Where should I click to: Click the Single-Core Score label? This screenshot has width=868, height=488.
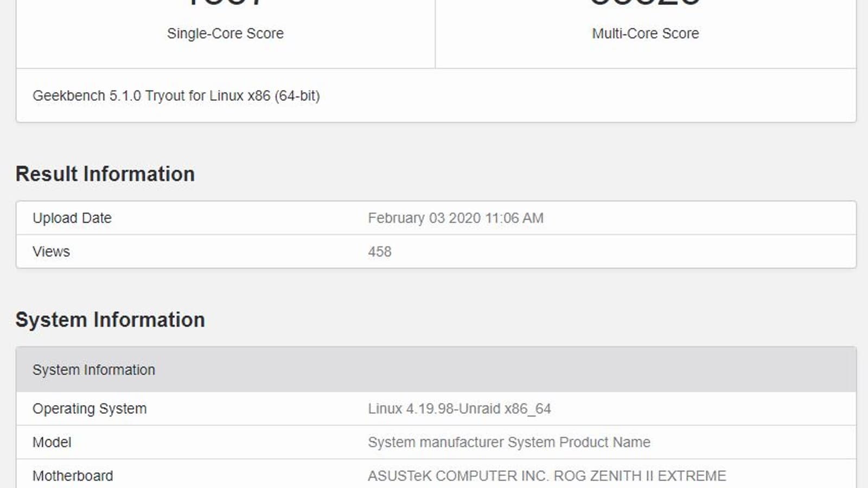tap(225, 34)
